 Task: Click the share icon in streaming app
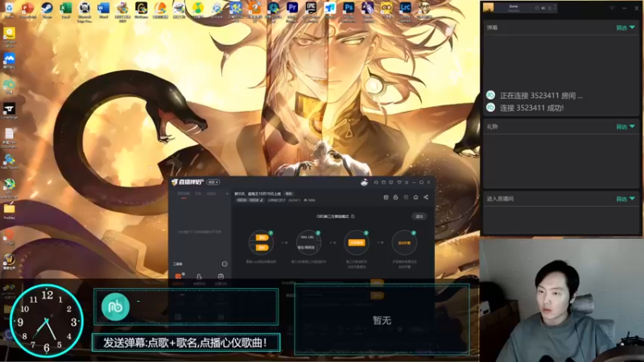pyautogui.click(x=426, y=197)
